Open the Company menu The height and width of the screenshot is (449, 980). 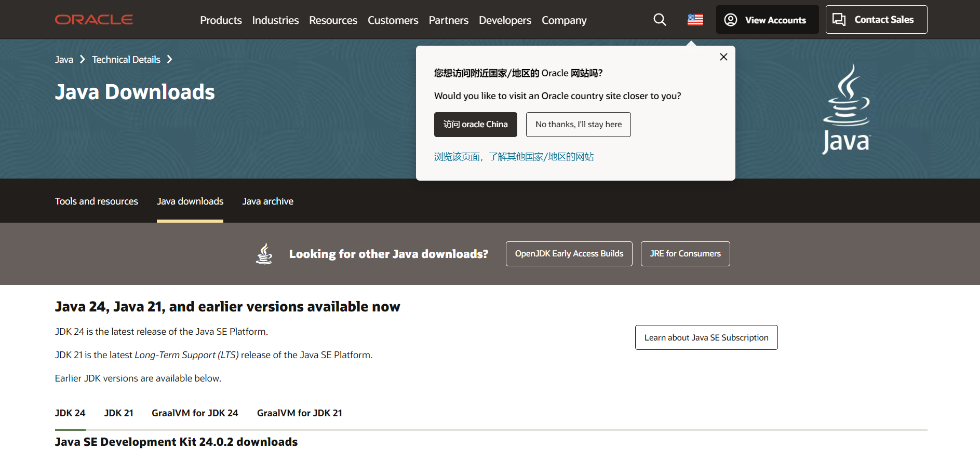click(x=564, y=20)
